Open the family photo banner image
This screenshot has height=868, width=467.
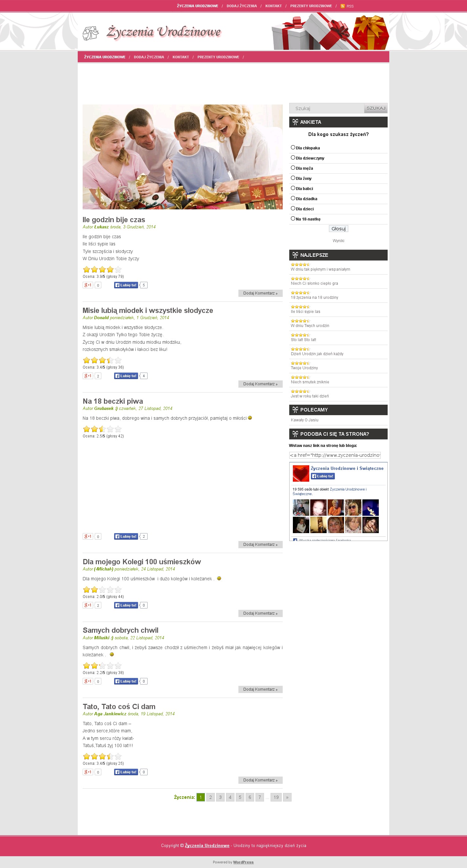(x=183, y=157)
